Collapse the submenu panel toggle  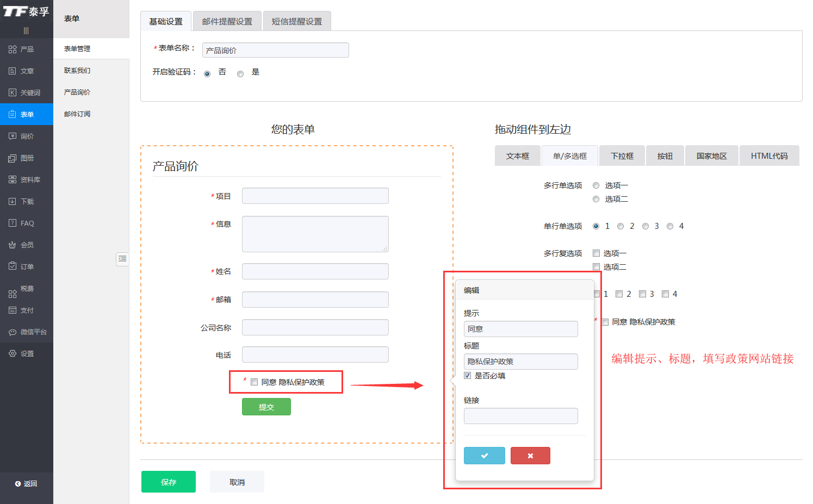(x=122, y=259)
